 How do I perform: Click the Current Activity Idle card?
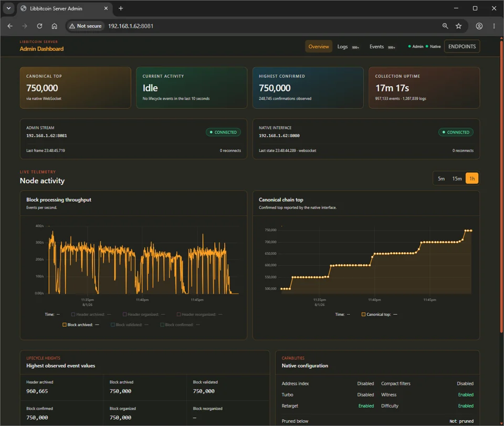click(x=192, y=87)
